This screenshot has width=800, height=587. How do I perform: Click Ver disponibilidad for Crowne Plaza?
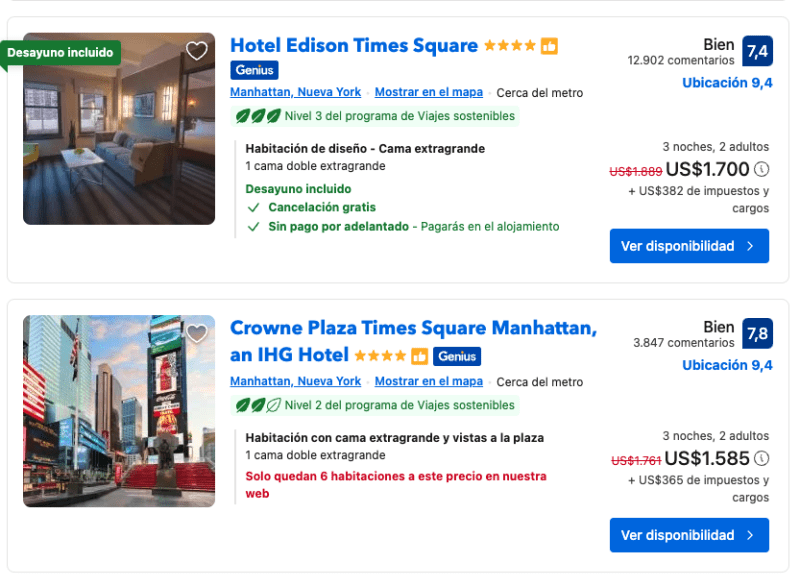point(689,535)
